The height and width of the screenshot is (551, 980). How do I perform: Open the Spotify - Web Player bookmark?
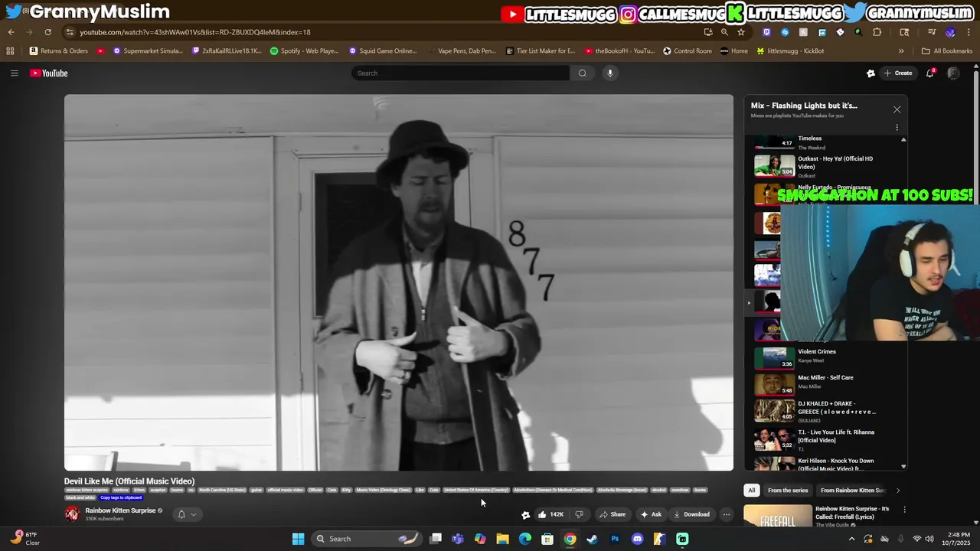[x=304, y=51]
